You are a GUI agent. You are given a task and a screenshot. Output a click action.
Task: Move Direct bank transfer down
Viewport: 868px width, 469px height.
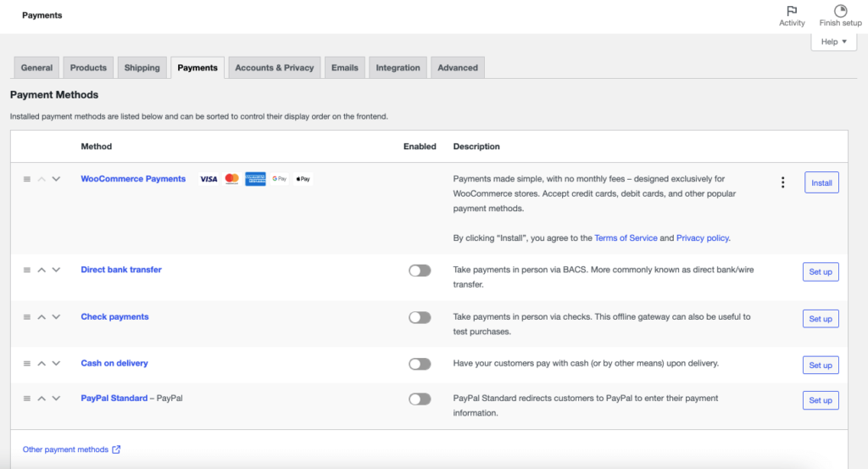(x=56, y=270)
